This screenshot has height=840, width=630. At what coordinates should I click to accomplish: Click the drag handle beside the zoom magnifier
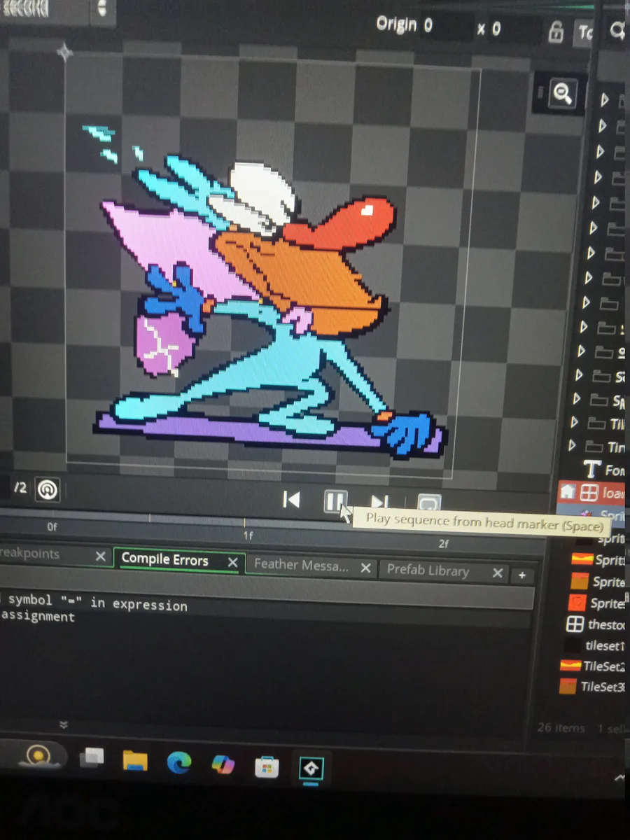[540, 92]
